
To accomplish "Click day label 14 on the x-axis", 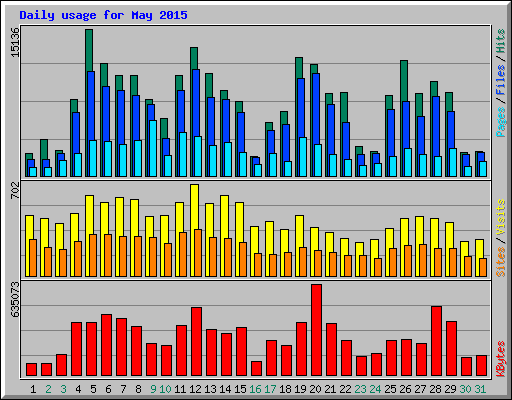I will point(225,389).
